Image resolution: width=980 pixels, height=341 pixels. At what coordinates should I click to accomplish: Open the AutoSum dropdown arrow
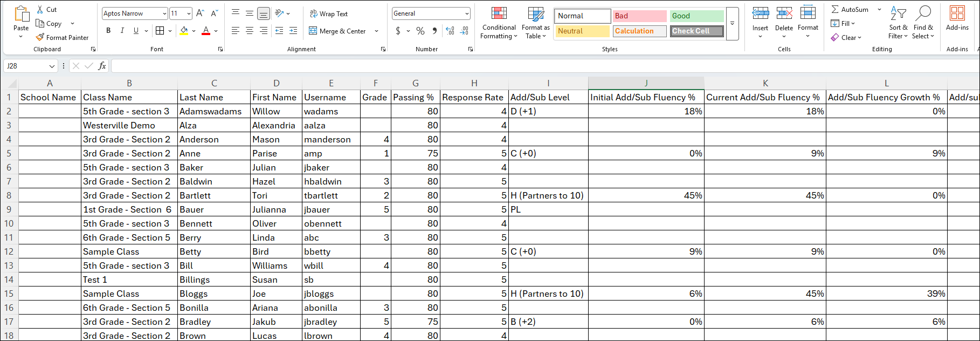879,9
